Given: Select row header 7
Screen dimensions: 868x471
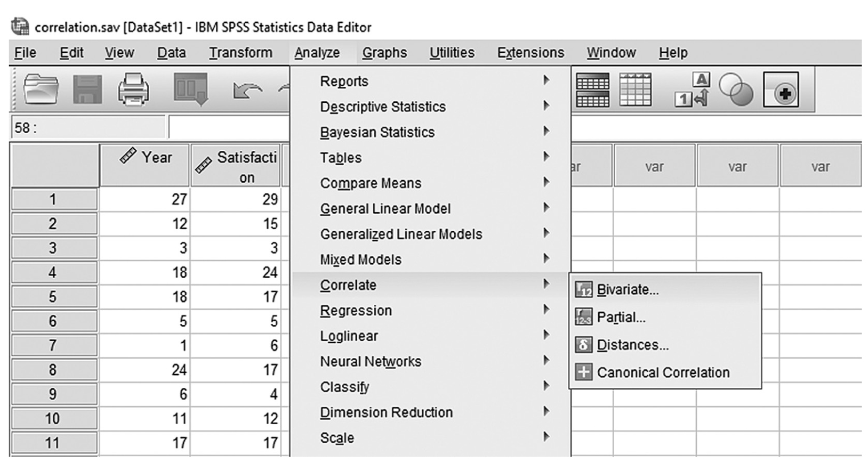Looking at the screenshot, I should click(54, 346).
